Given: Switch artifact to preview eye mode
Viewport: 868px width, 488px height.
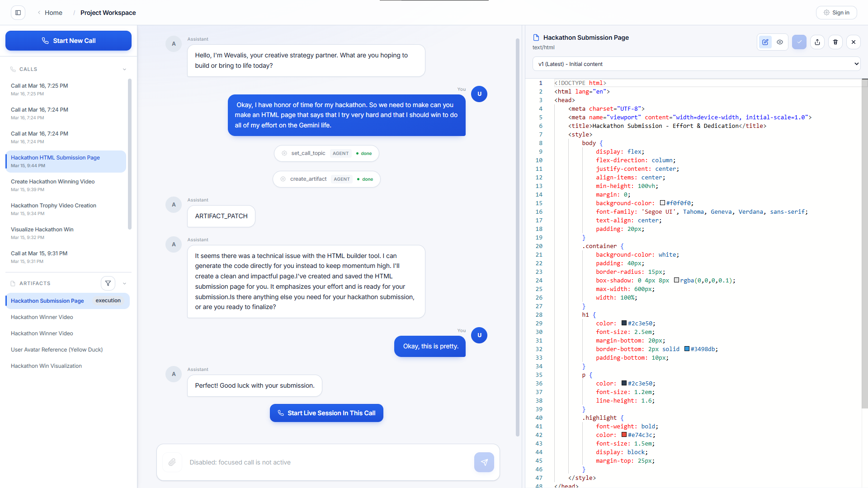Looking at the screenshot, I should [780, 42].
